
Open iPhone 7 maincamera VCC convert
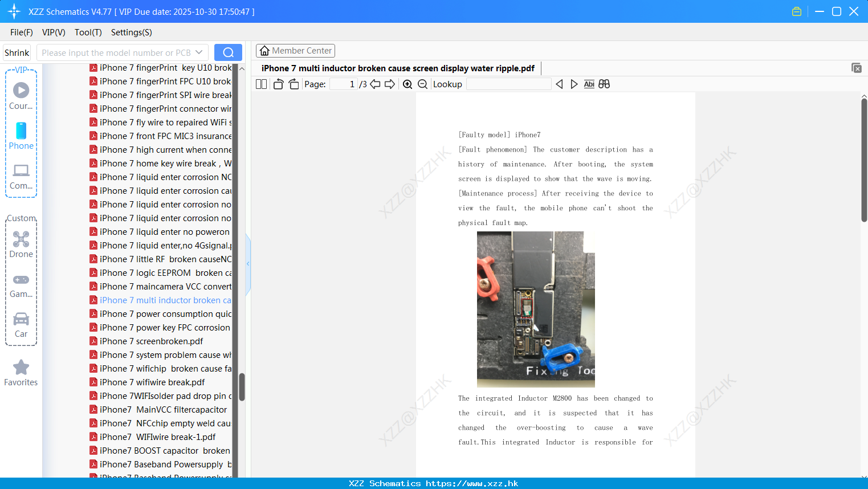(161, 287)
